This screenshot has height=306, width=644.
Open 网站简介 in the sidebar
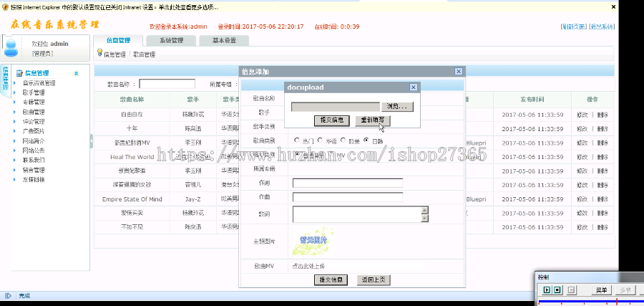34,141
